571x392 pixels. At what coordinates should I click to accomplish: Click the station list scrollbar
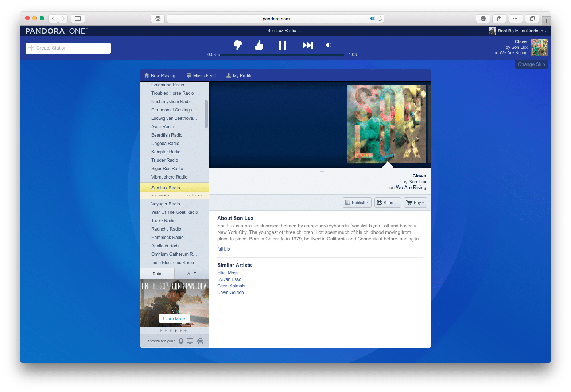206,114
